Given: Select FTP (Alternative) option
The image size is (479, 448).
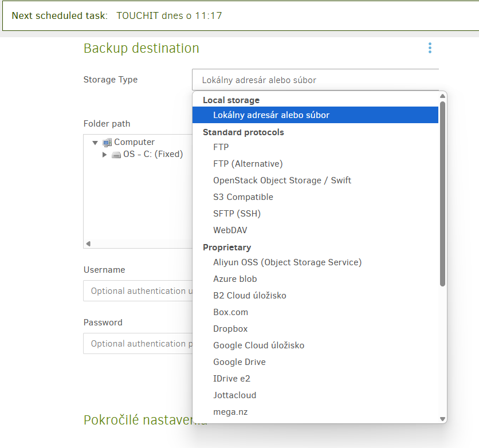Looking at the screenshot, I should pyautogui.click(x=248, y=164).
